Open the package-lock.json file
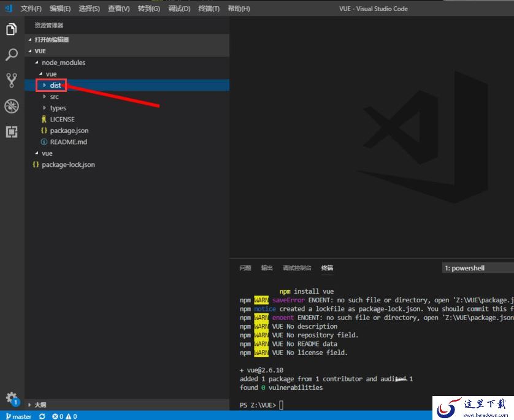Image resolution: width=514 pixels, height=420 pixels. pos(68,164)
